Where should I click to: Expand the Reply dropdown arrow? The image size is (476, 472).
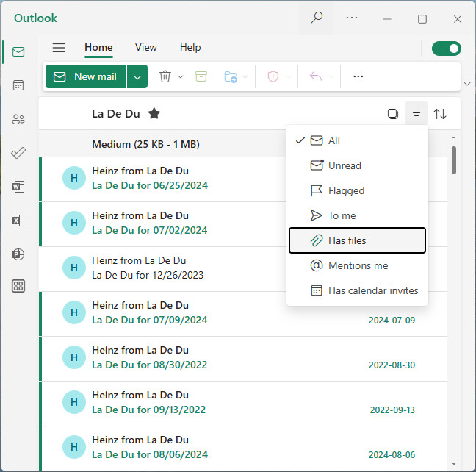pos(331,76)
